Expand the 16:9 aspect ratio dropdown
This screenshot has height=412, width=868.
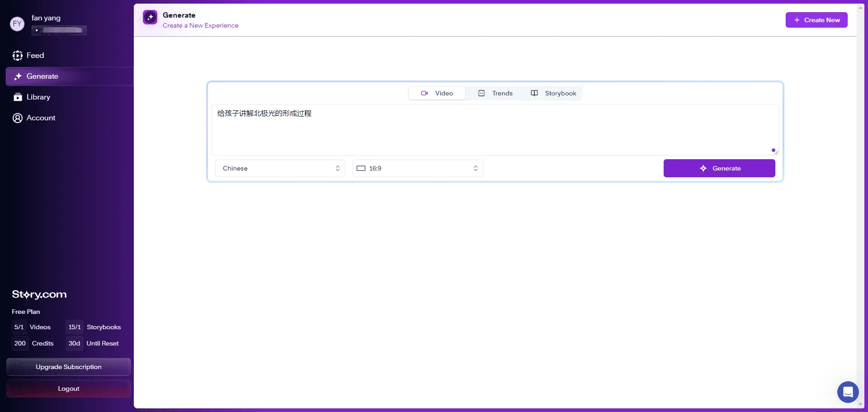[418, 168]
